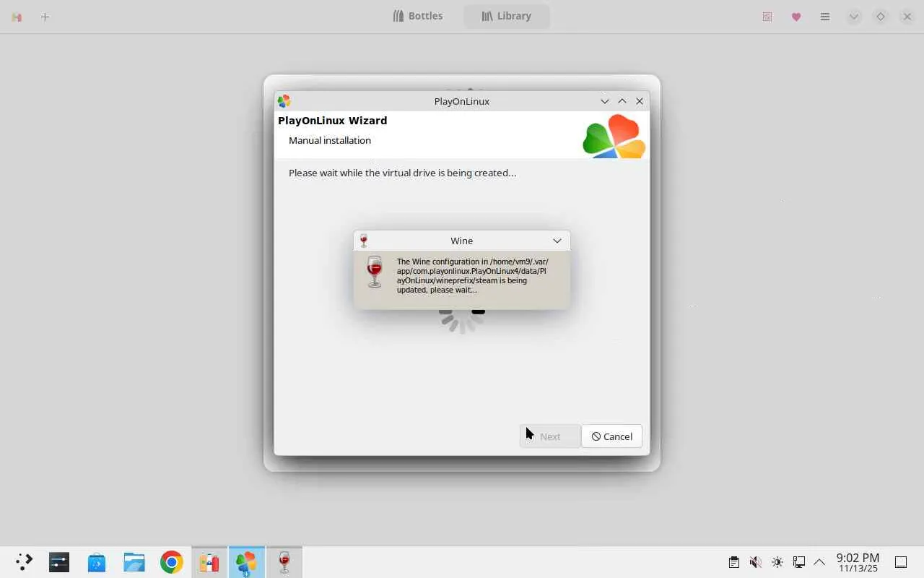Open the System Settings taskbar icon
The image size is (924, 578).
pos(59,562)
